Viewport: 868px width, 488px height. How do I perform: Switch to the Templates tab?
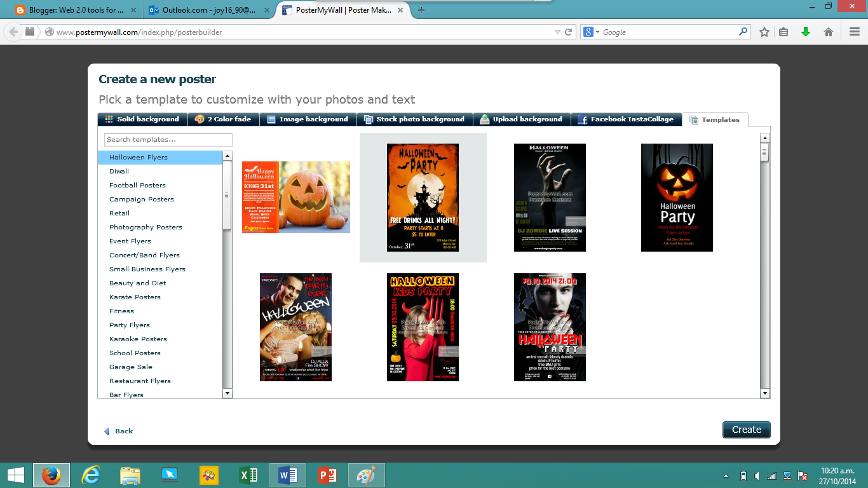(x=716, y=119)
